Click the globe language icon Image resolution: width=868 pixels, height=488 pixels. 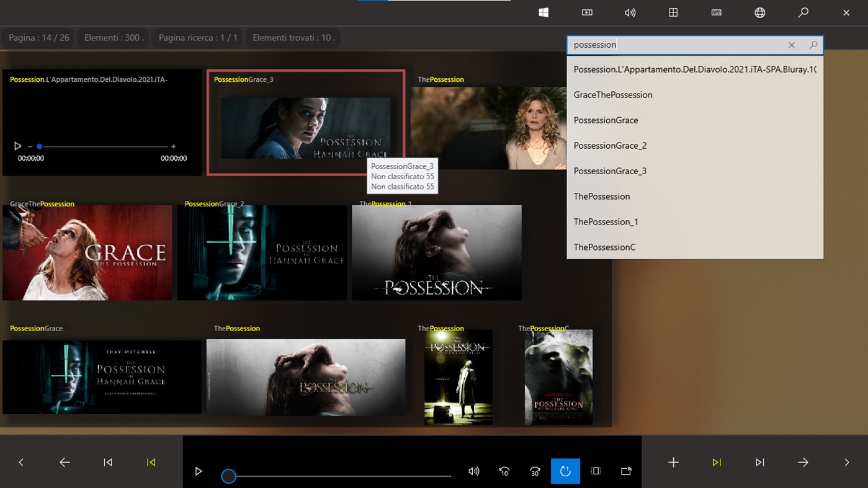coord(759,12)
